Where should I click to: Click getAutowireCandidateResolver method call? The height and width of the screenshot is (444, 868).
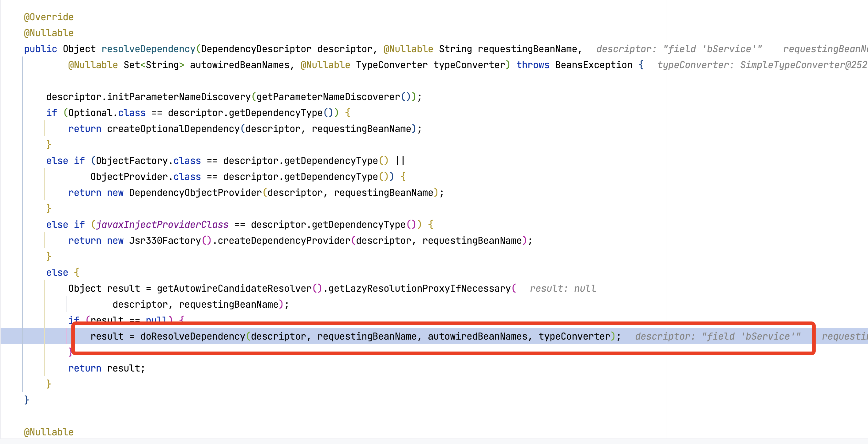[x=234, y=288]
